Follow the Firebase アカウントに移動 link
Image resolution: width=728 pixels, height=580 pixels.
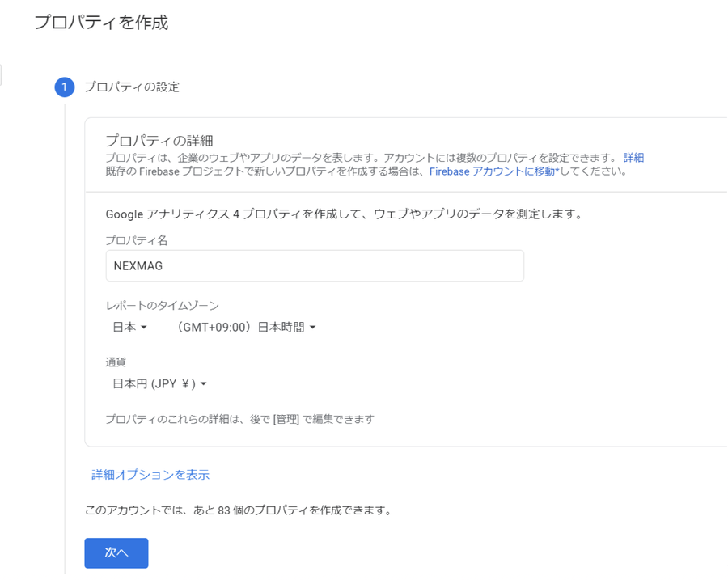click(x=492, y=171)
